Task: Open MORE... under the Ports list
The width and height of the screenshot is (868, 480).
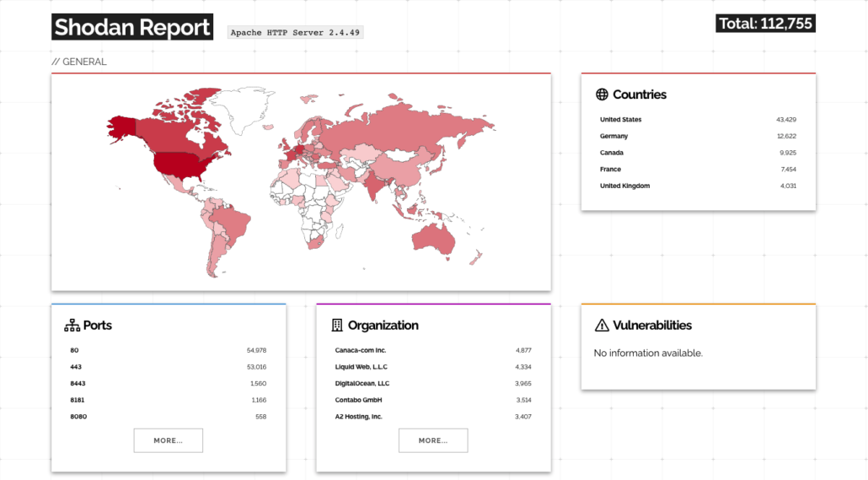Action: pos(169,440)
